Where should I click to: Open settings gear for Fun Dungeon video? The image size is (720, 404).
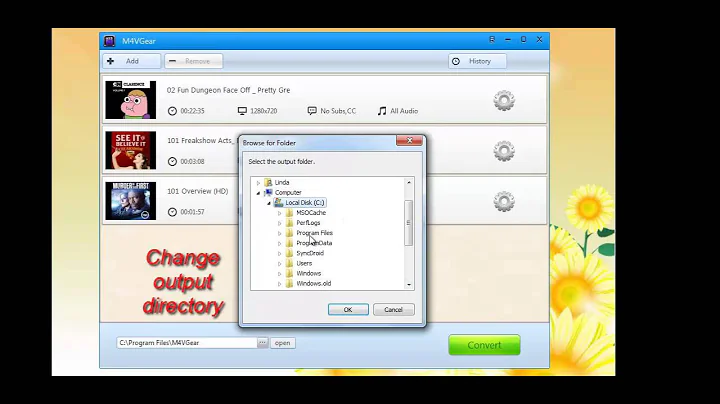(504, 100)
